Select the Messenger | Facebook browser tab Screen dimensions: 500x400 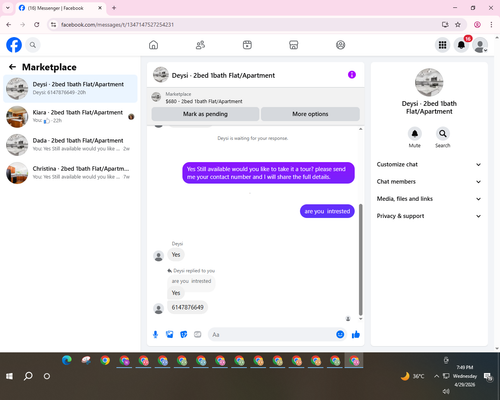click(x=60, y=8)
